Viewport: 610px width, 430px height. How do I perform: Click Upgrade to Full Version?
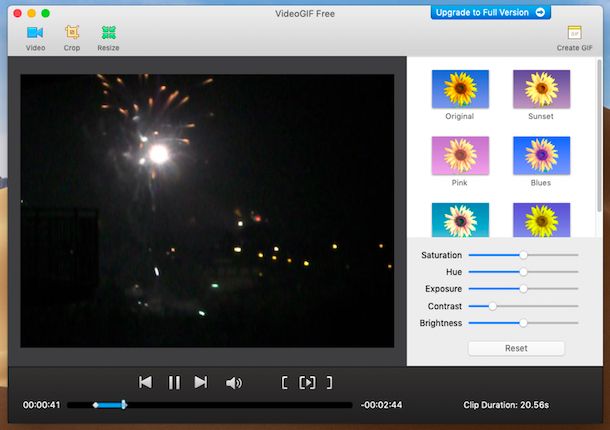click(x=491, y=12)
